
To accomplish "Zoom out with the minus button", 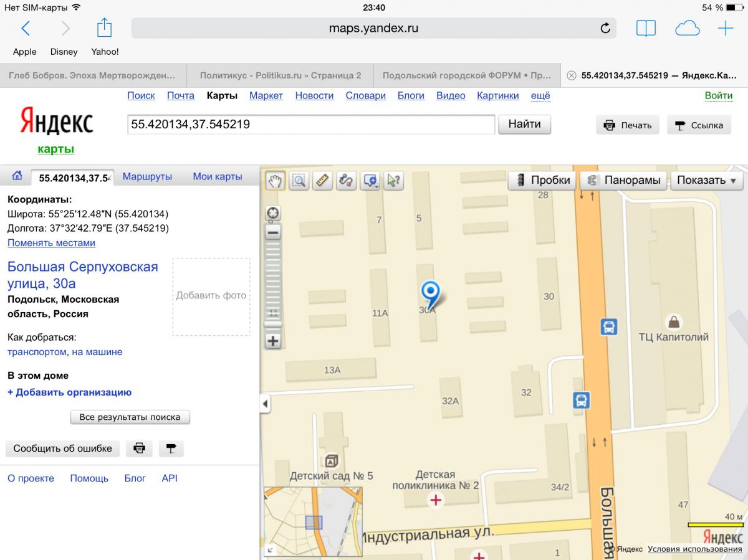I will (x=273, y=233).
